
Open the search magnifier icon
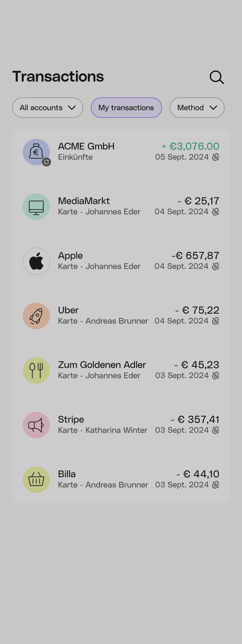pyautogui.click(x=217, y=77)
